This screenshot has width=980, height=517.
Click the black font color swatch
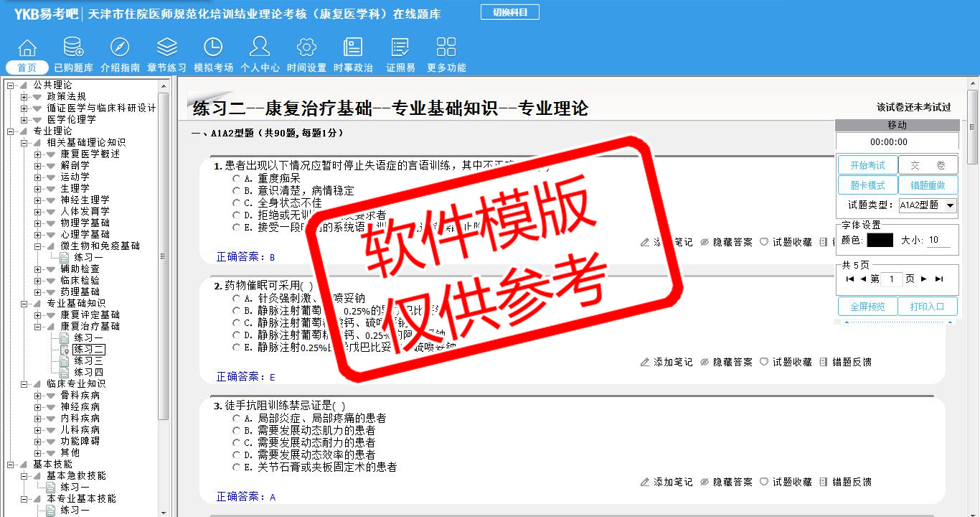(x=880, y=241)
